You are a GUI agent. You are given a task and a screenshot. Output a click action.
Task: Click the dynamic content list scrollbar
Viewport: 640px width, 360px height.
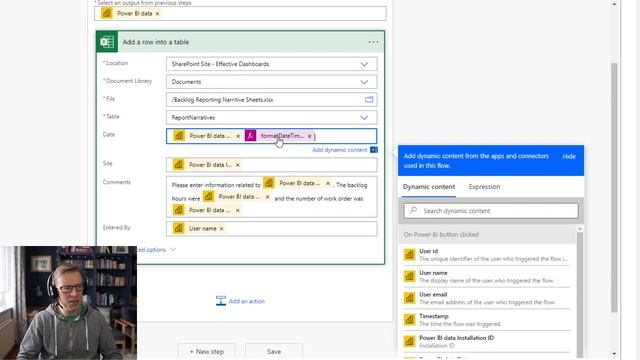pyautogui.click(x=580, y=294)
